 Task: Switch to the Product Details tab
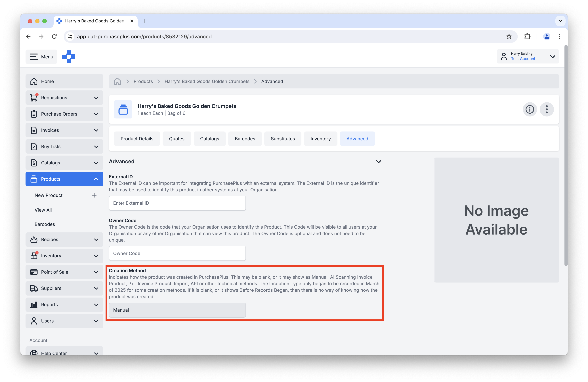(x=137, y=139)
